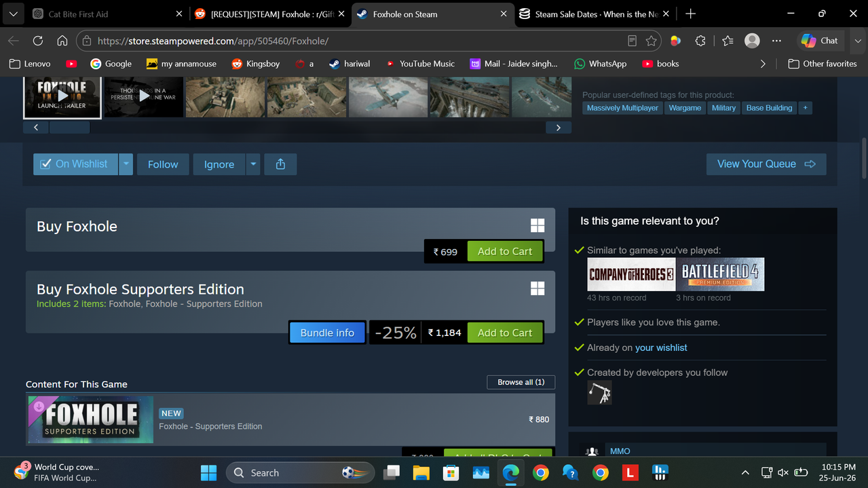This screenshot has height=488, width=868.
Task: Open the your wishlist link
Action: [661, 348]
